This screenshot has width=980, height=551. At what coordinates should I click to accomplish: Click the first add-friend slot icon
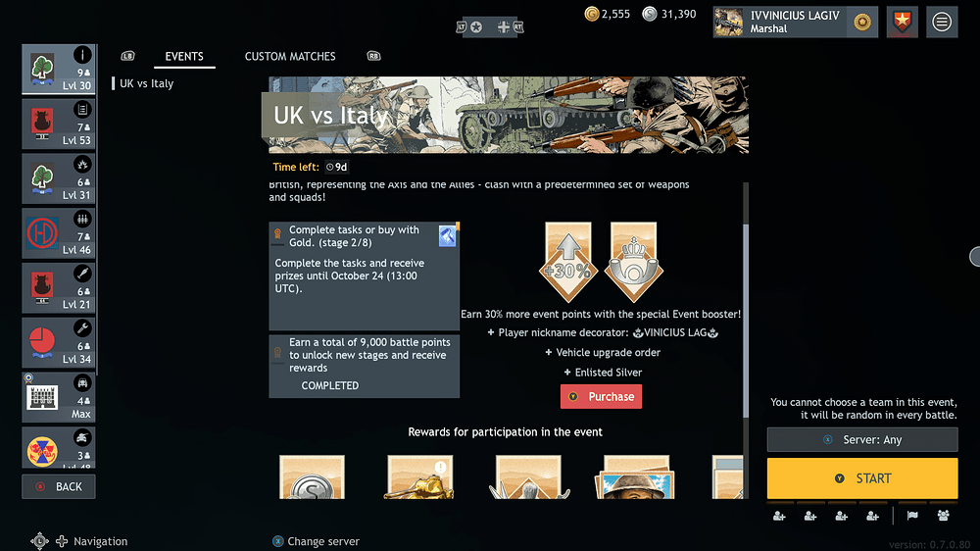tap(779, 516)
